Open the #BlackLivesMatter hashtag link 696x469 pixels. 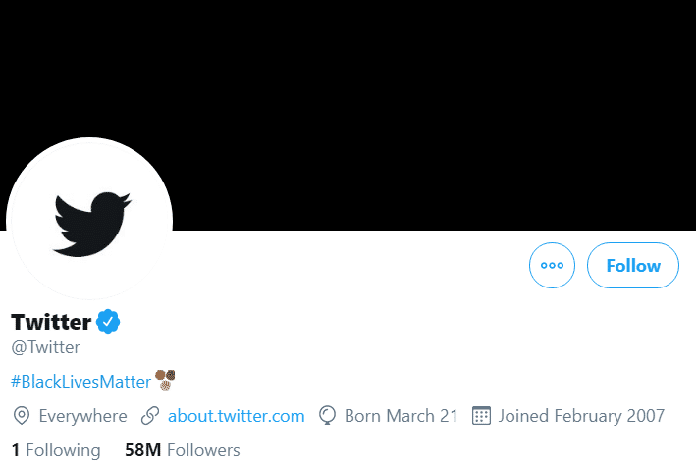pyautogui.click(x=81, y=382)
